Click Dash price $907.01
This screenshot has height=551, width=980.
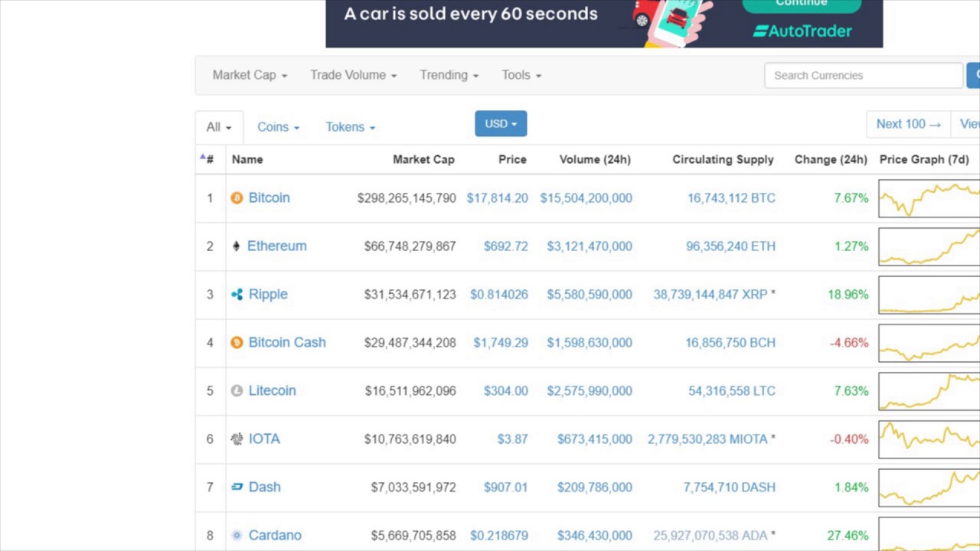pos(505,487)
